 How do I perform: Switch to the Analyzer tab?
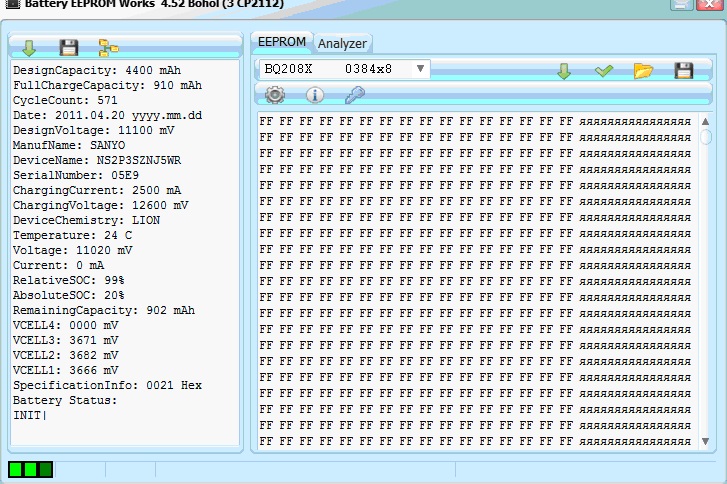click(x=342, y=43)
